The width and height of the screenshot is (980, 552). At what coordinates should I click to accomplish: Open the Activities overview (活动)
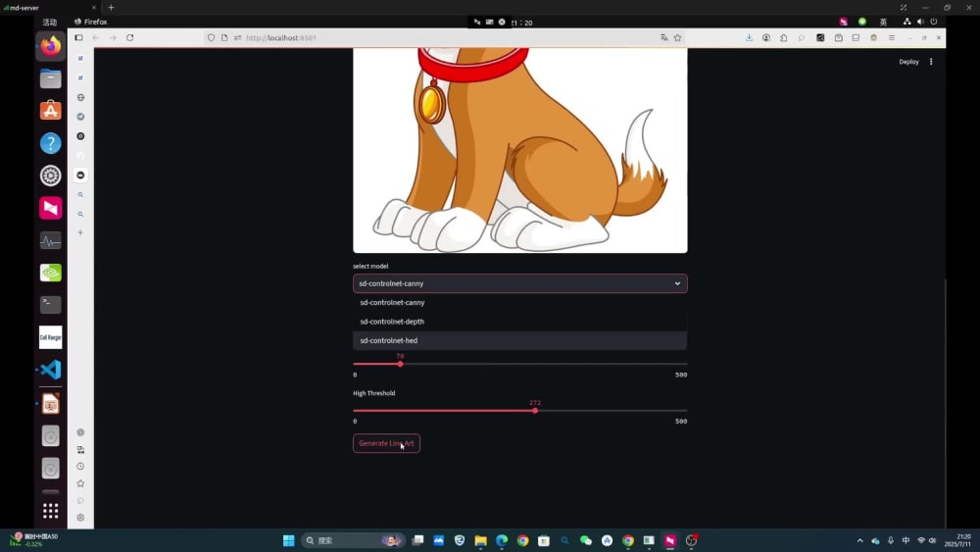pyautogui.click(x=49, y=22)
